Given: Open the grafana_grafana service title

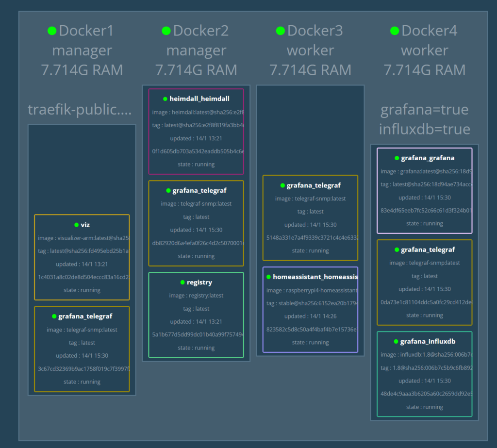Looking at the screenshot, I should point(428,158).
